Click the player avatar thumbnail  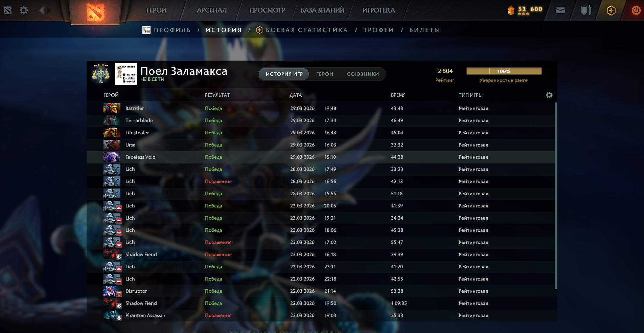(x=126, y=74)
